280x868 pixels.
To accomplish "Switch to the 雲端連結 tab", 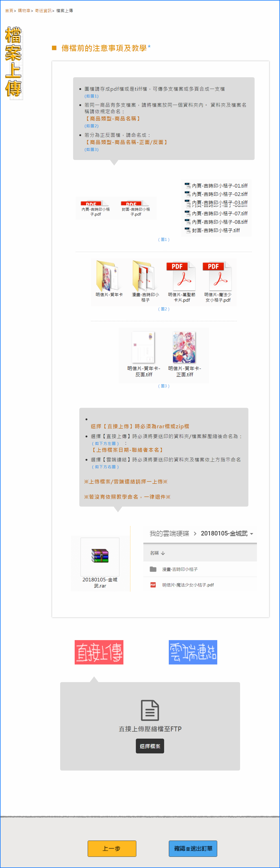I will click(x=193, y=652).
